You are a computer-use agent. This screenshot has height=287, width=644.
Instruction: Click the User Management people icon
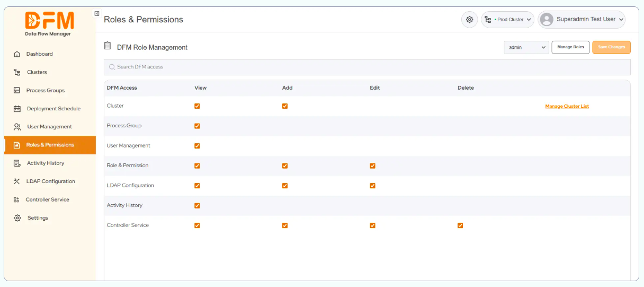click(x=17, y=127)
